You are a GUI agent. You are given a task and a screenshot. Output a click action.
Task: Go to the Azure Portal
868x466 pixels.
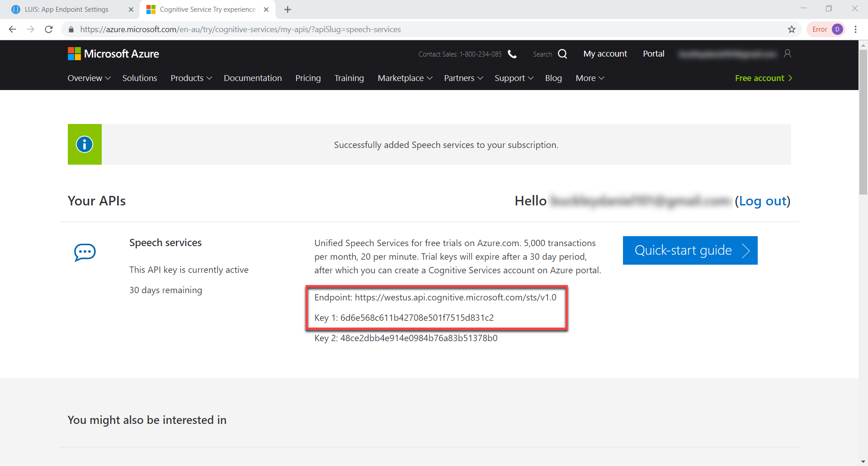coord(653,54)
